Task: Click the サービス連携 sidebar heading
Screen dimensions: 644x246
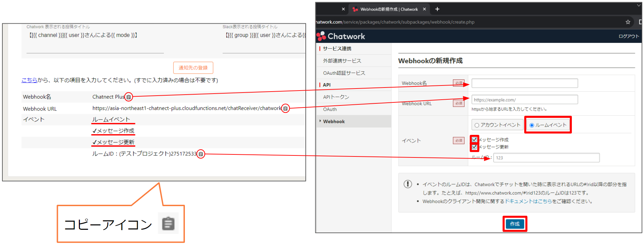Action: 337,49
